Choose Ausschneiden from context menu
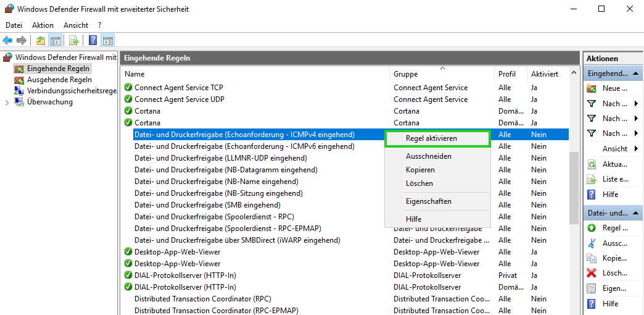The height and width of the screenshot is (315, 644). (437, 156)
